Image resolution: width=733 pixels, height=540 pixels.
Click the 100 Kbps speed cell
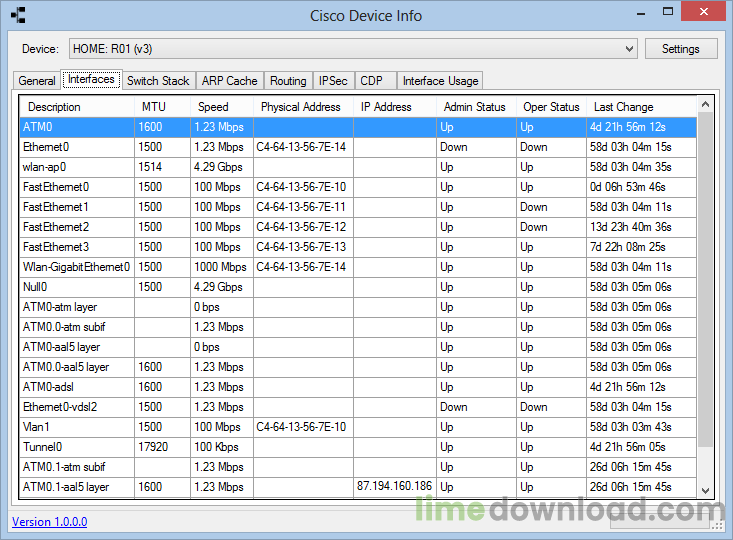pos(222,446)
